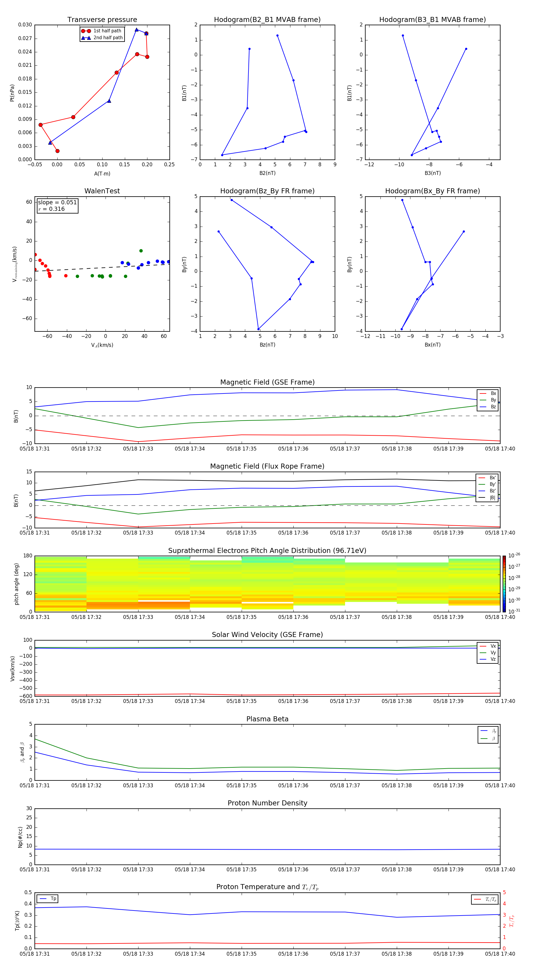Click the 'Hodogram(Bz_By FR frame)' title
This screenshot has width=535, height=980.
point(267,191)
